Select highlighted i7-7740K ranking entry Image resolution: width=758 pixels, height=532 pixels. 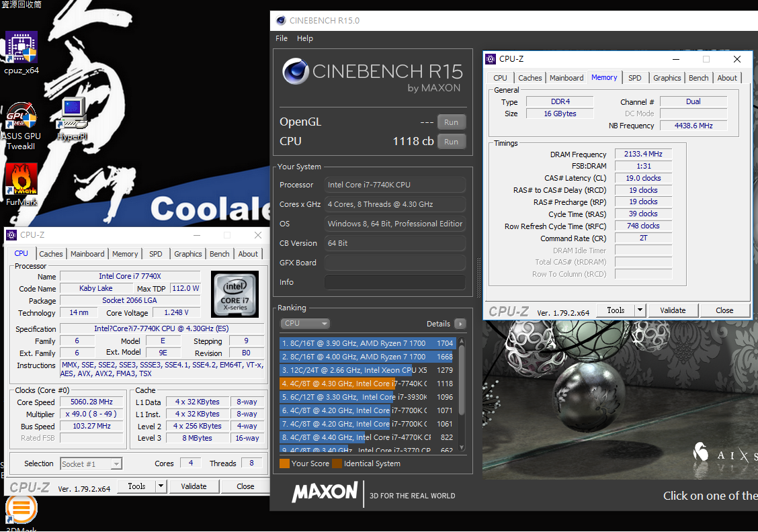[368, 384]
